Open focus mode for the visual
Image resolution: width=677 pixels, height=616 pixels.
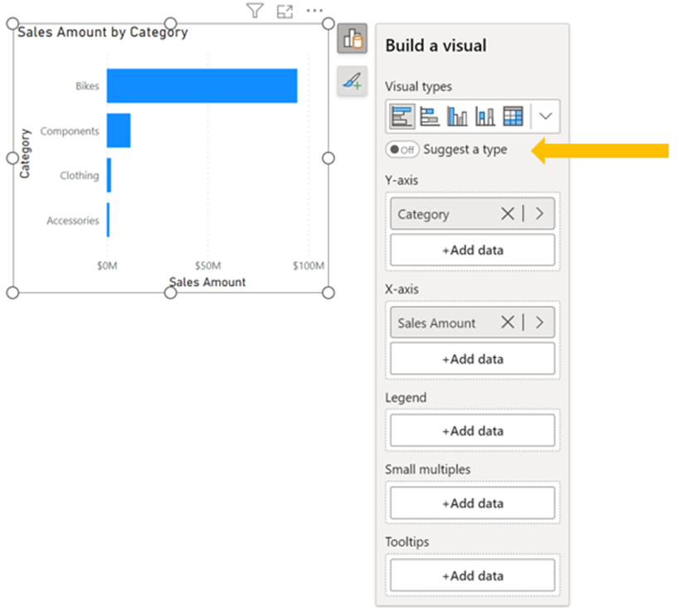285,12
